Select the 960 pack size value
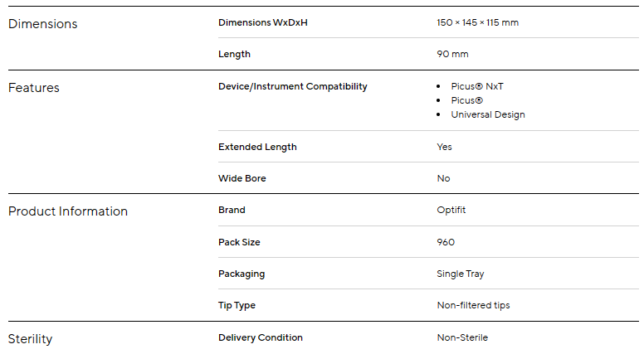Image resolution: width=644 pixels, height=354 pixels. [446, 242]
